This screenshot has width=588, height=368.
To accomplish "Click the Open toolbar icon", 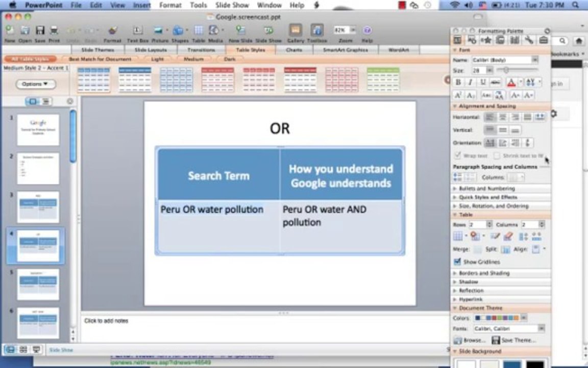I will tap(24, 31).
